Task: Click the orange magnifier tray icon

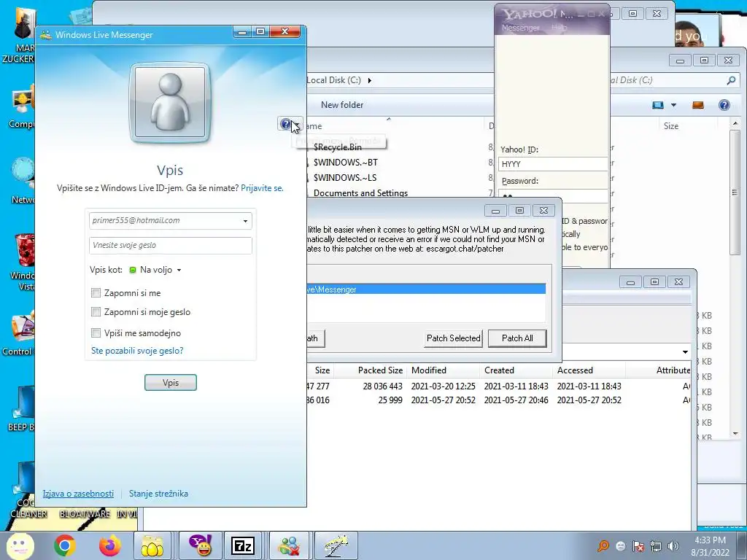Action: [603, 545]
